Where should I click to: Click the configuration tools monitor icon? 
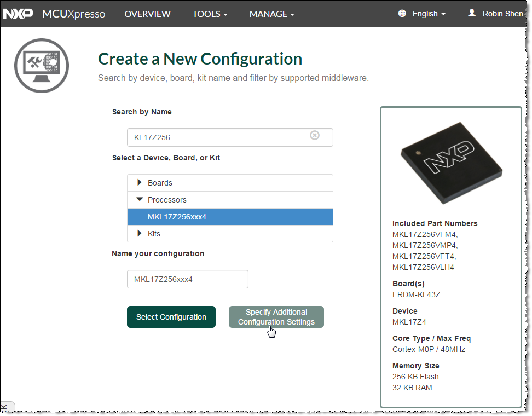[42, 66]
